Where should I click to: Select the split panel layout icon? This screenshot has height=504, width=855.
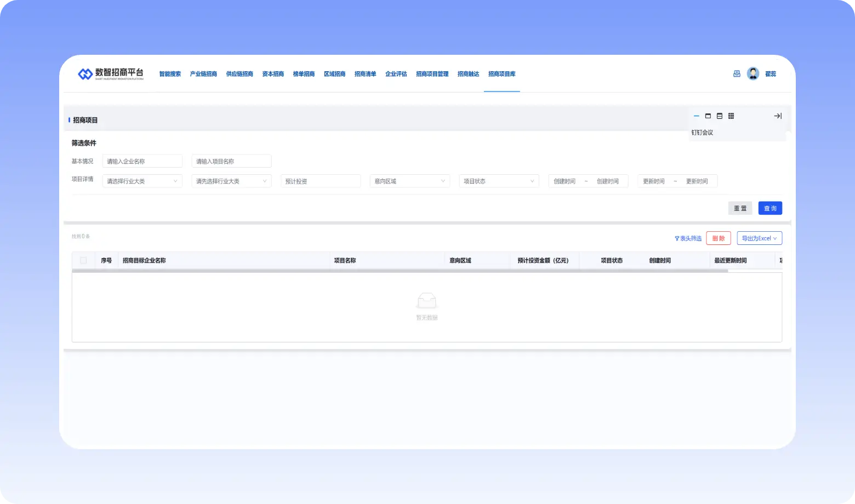[x=720, y=116]
